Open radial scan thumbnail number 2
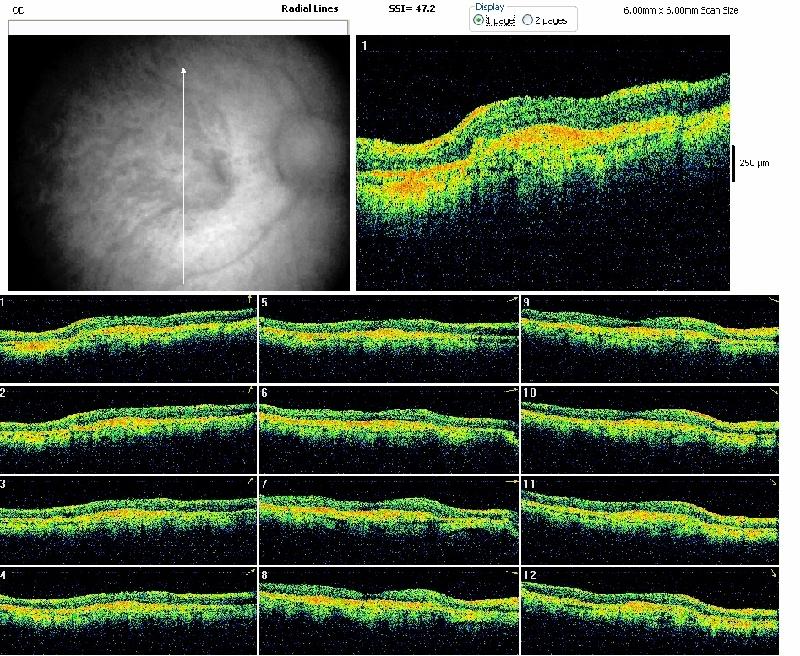800x656 pixels. point(128,427)
